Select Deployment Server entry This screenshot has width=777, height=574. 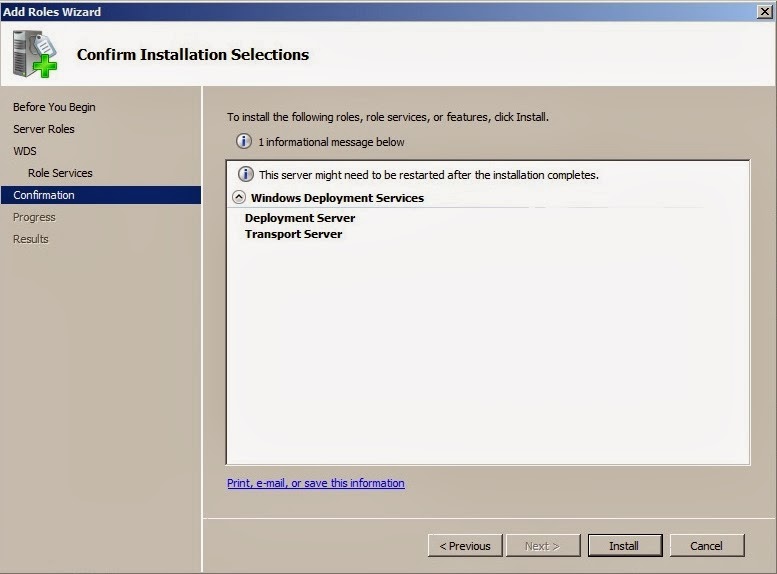point(300,218)
